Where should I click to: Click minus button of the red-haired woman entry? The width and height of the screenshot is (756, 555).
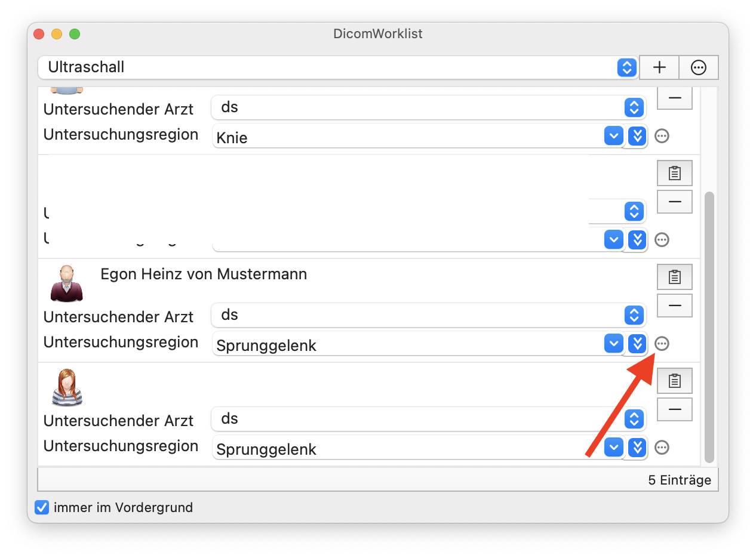675,409
